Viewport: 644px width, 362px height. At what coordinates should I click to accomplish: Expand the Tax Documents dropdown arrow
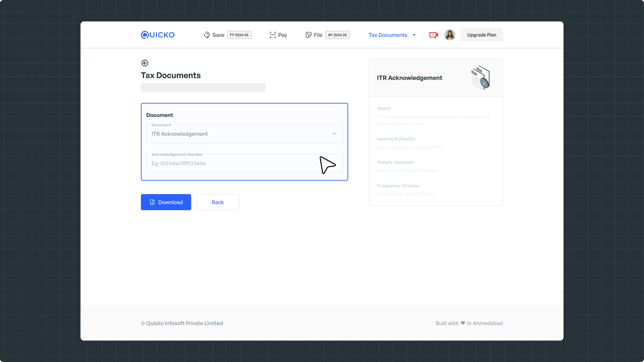click(x=414, y=35)
